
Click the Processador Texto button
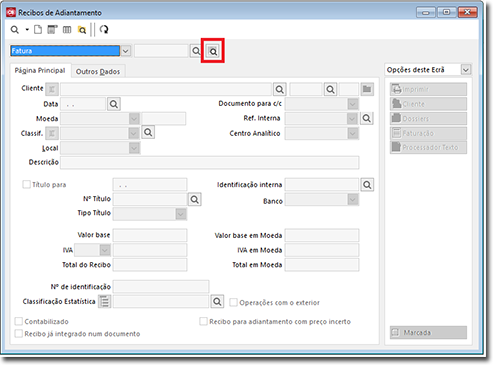[x=428, y=147]
